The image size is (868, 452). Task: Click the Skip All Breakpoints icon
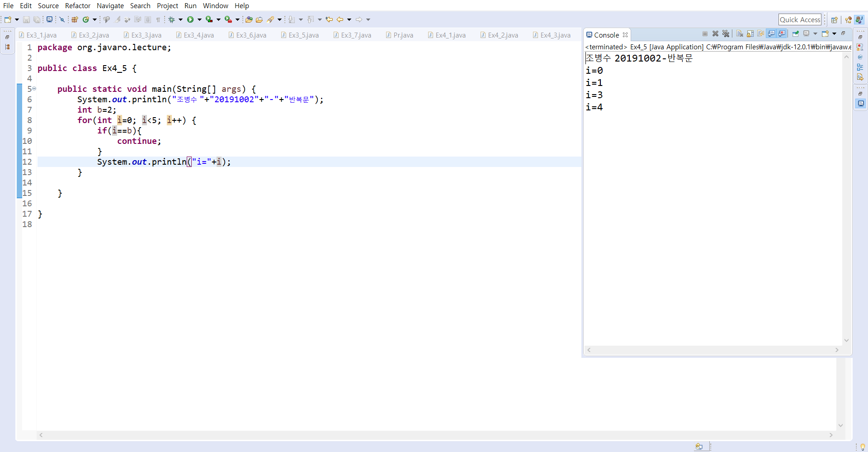(62, 19)
